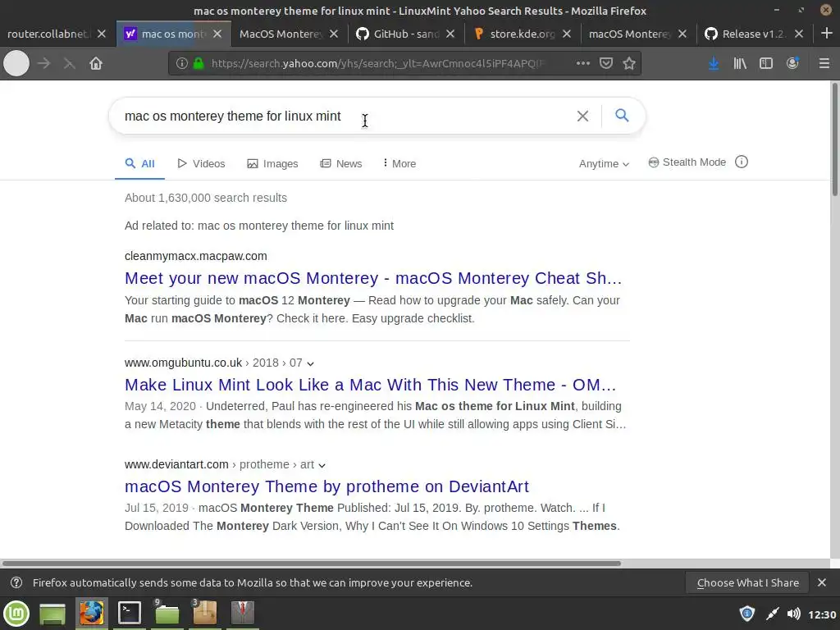Select the News search category
Image resolution: width=840 pixels, height=630 pixels.
coord(341,163)
